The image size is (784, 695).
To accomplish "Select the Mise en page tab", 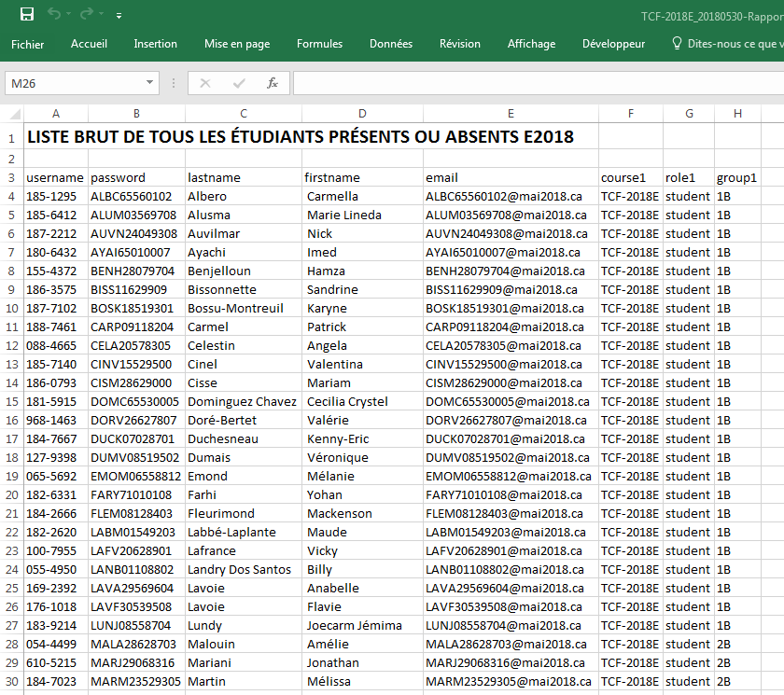I will [x=237, y=44].
